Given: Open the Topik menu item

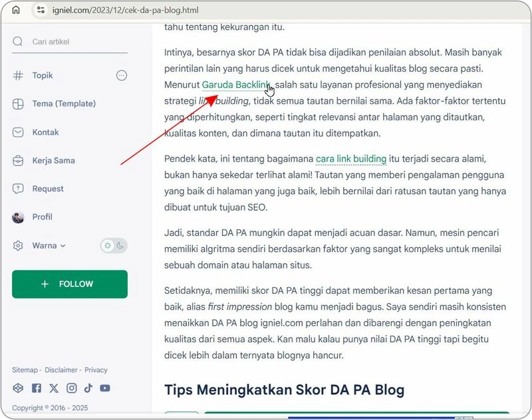Looking at the screenshot, I should coord(43,75).
